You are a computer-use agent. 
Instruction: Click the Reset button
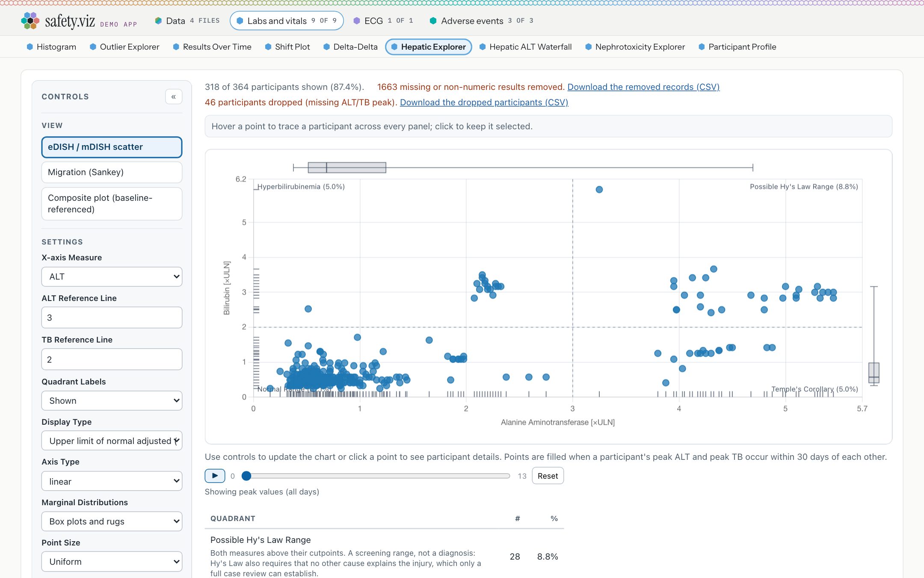tap(548, 476)
